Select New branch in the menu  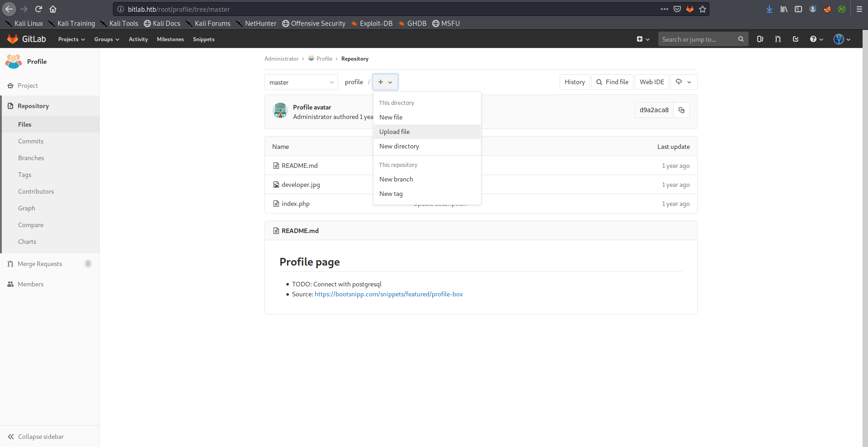(396, 179)
